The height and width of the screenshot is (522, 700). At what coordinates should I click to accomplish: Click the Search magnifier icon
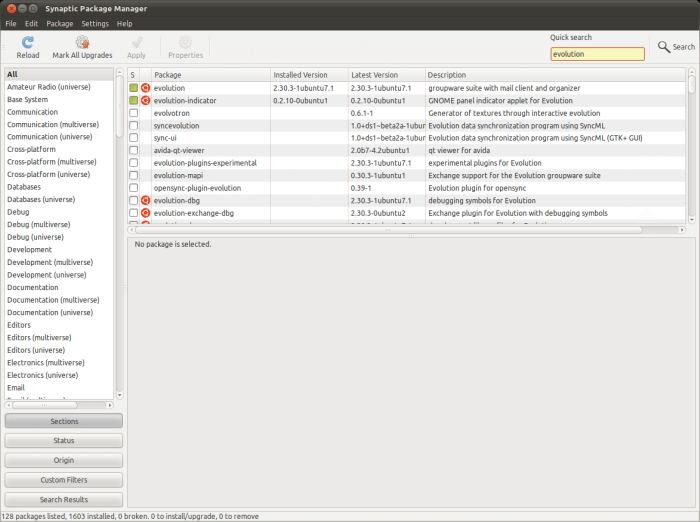[664, 46]
